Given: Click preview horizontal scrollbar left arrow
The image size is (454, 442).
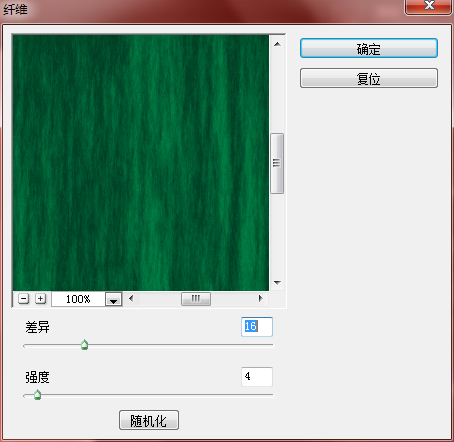Looking at the screenshot, I should point(131,299).
